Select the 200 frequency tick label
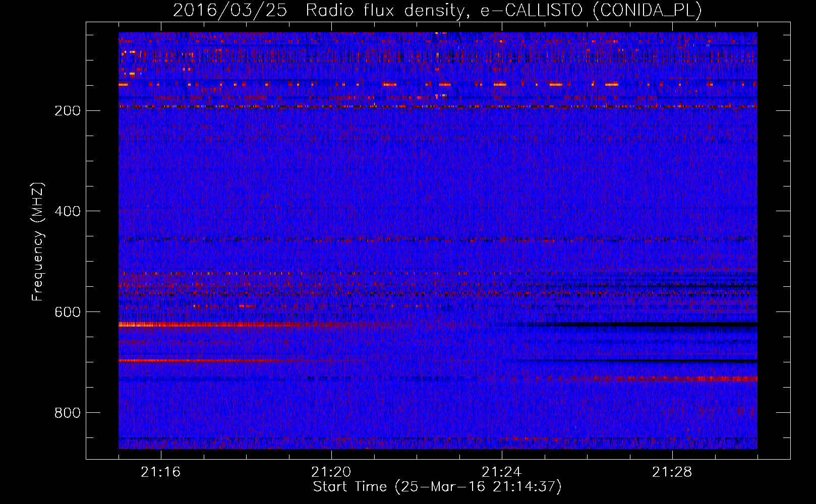Image resolution: width=816 pixels, height=504 pixels. coord(68,110)
